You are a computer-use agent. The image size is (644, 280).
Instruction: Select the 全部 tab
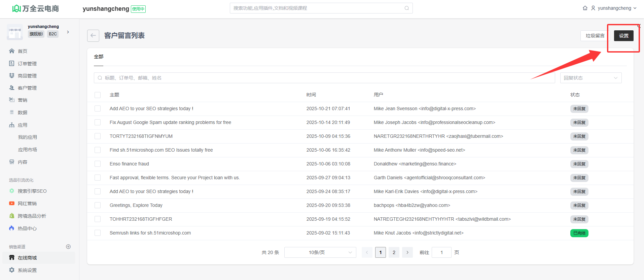point(99,57)
